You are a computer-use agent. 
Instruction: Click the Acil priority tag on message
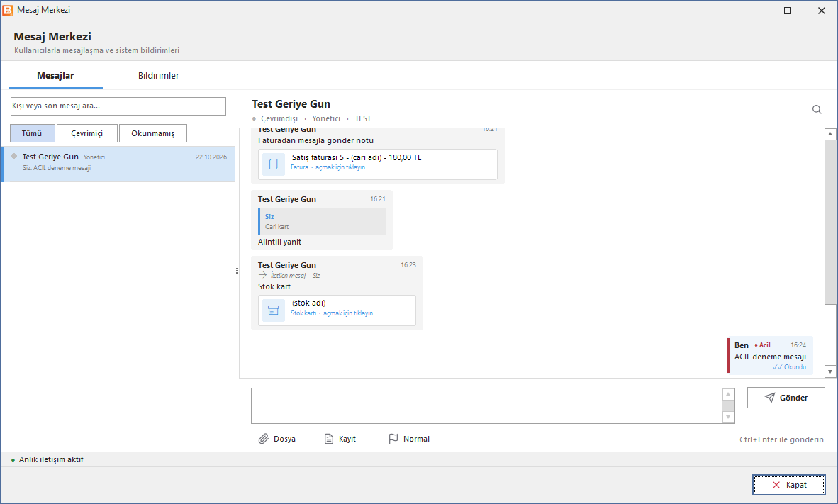coord(763,345)
